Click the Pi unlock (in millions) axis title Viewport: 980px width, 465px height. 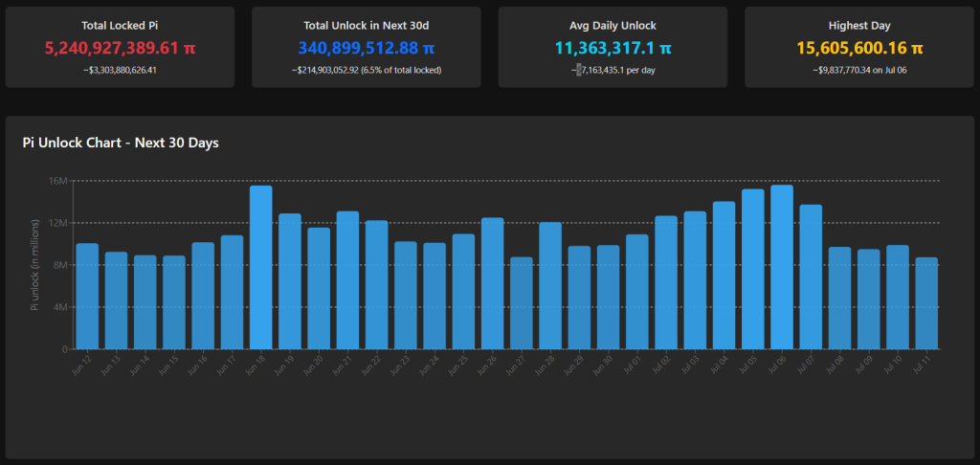[35, 265]
